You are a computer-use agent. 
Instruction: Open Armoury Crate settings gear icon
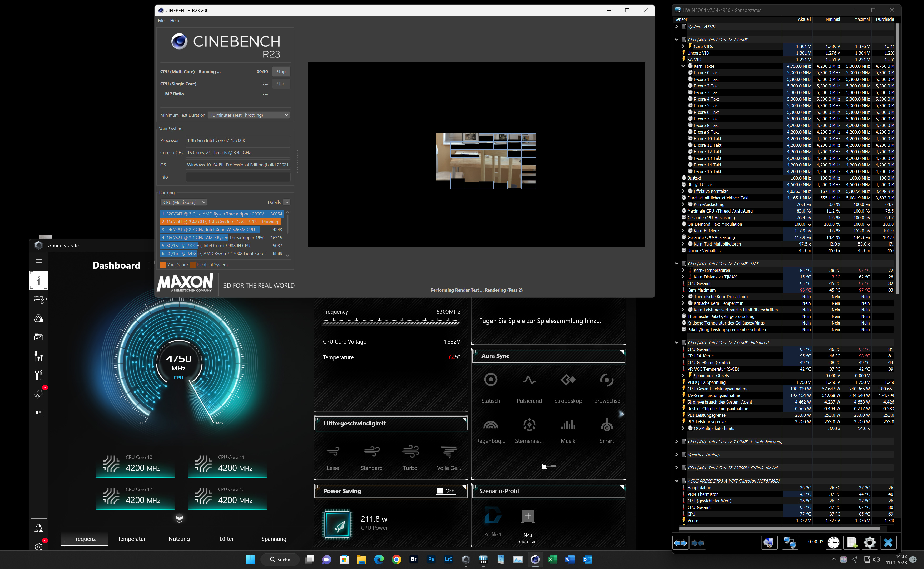click(x=38, y=546)
